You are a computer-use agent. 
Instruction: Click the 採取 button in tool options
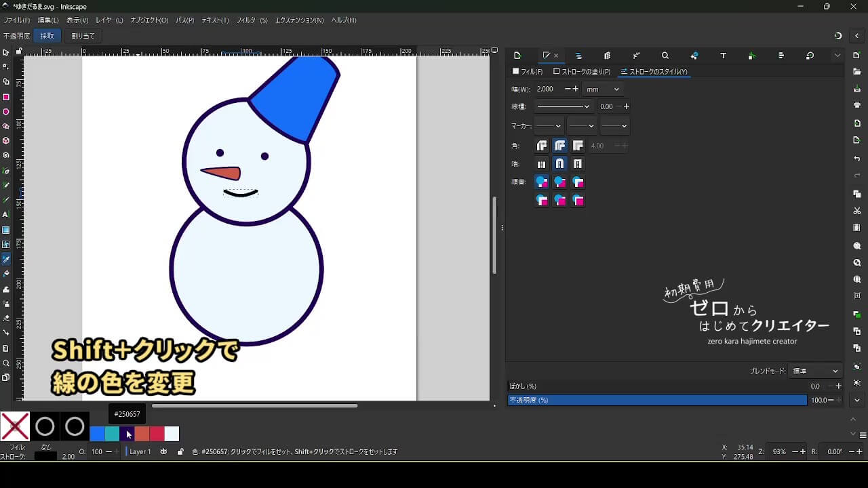[47, 36]
